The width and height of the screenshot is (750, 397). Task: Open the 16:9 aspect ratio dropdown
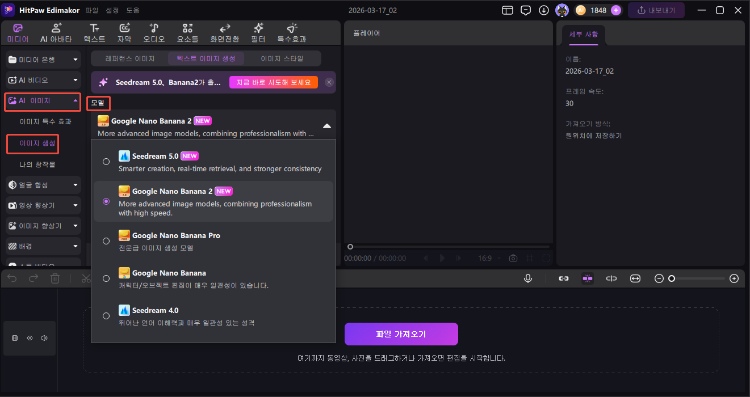click(489, 258)
